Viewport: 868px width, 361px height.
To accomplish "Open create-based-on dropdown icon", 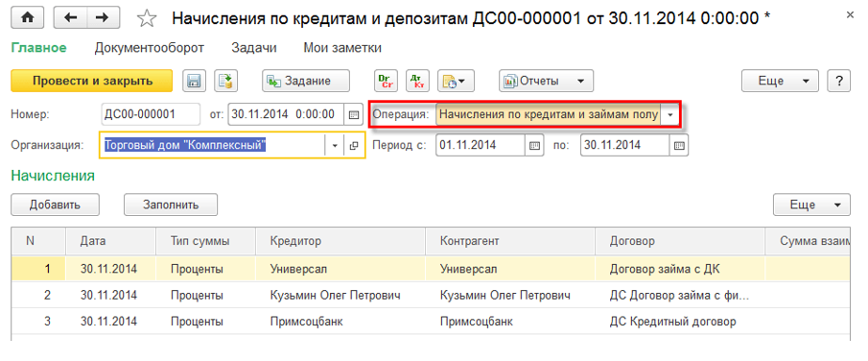I will pos(457,81).
